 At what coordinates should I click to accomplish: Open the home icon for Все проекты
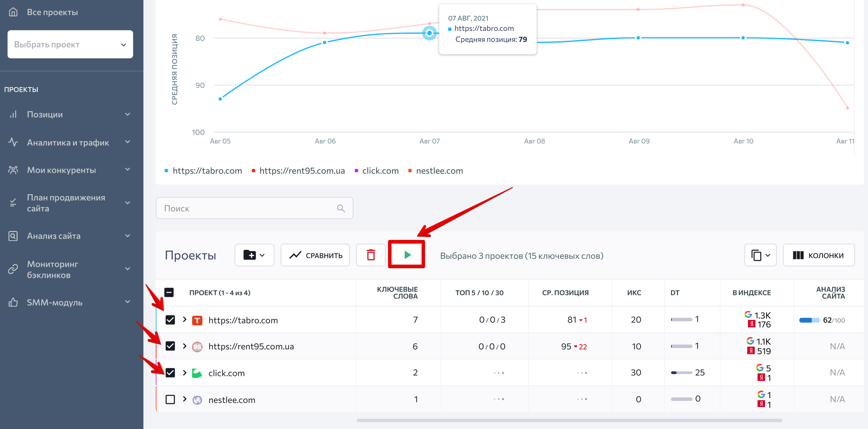13,12
